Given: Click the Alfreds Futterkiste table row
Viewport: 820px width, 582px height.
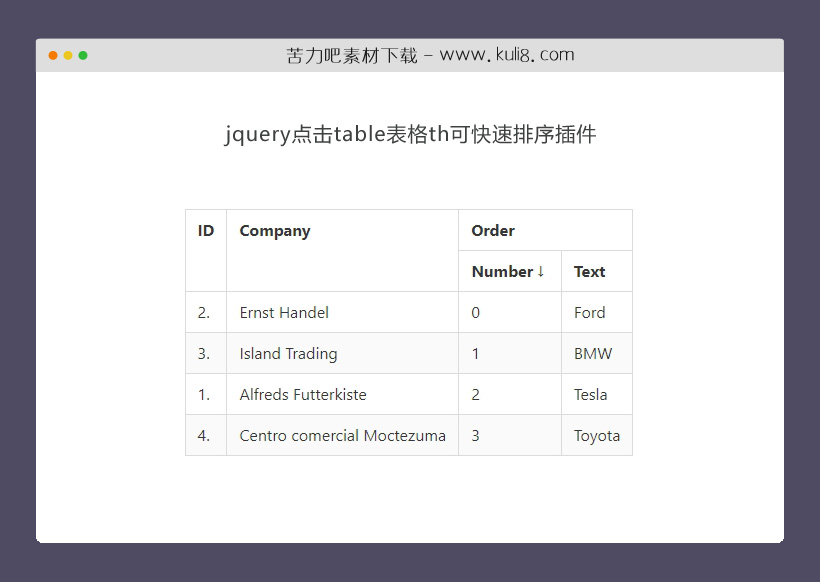Looking at the screenshot, I should (x=302, y=394).
